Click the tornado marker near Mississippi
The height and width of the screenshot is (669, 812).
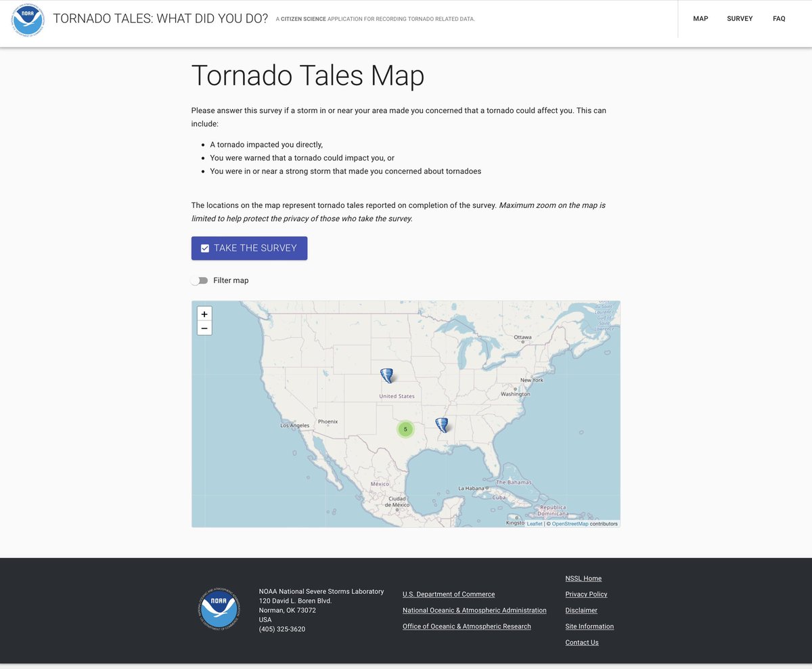click(442, 425)
